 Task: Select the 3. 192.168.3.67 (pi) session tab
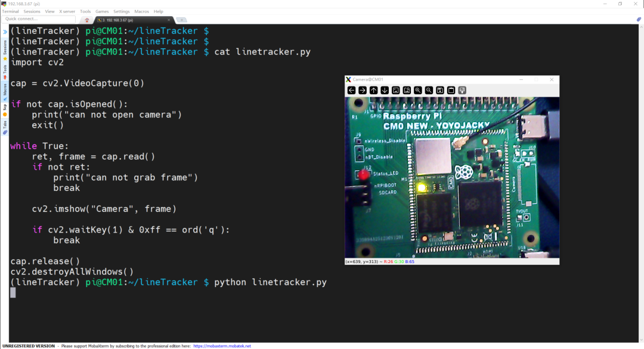coord(134,20)
